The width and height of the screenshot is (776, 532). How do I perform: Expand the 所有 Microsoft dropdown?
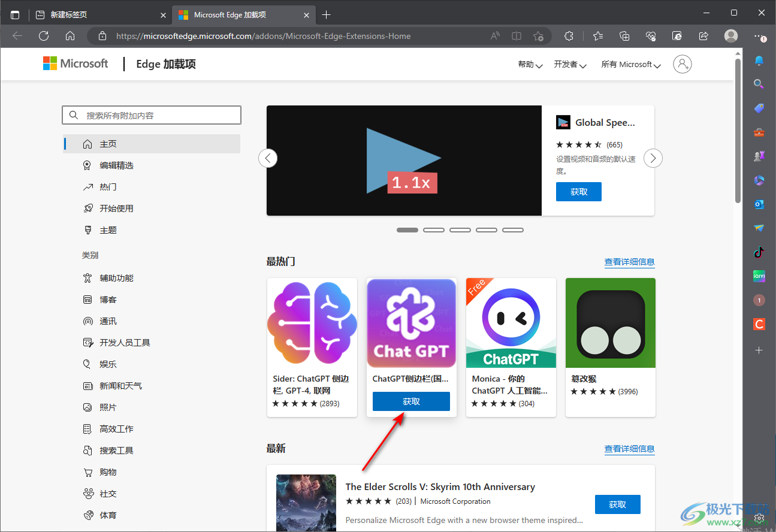tap(631, 64)
